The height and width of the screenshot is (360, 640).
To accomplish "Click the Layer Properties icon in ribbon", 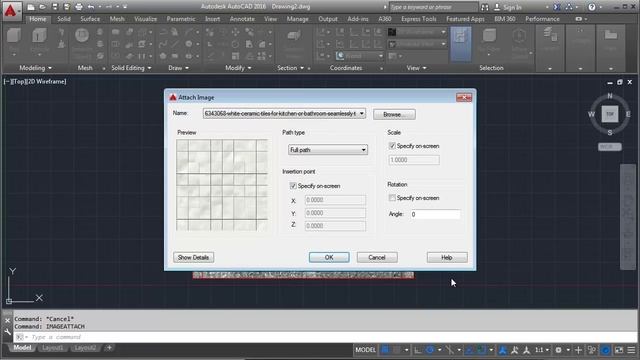I will coord(550,35).
